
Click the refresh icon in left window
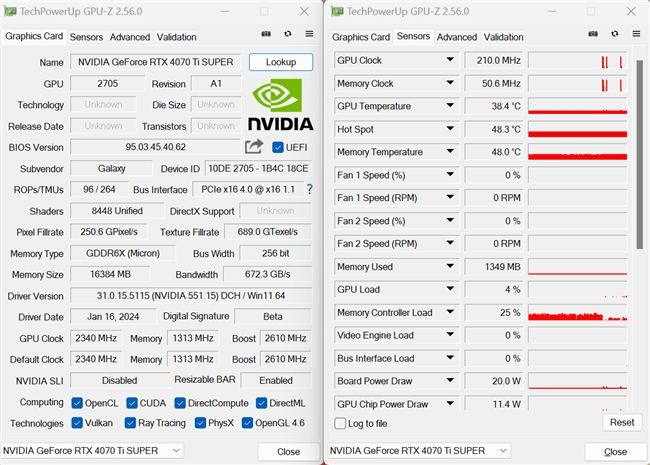point(288,35)
